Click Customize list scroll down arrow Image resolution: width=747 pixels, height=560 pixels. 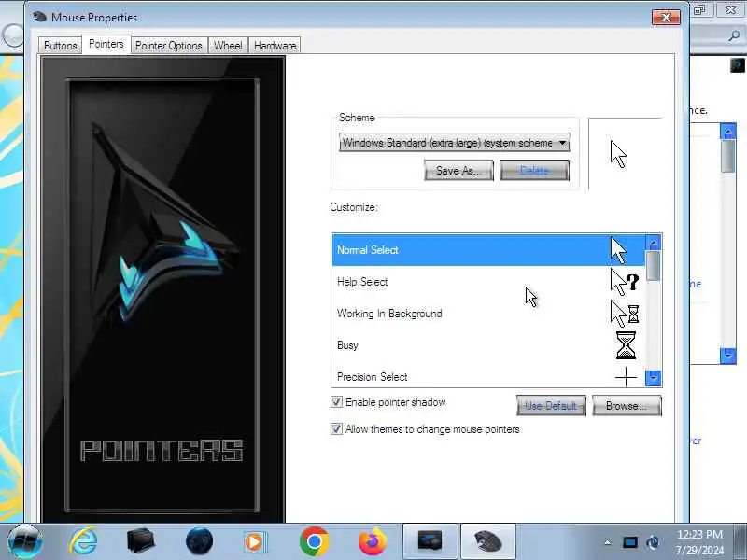point(654,378)
